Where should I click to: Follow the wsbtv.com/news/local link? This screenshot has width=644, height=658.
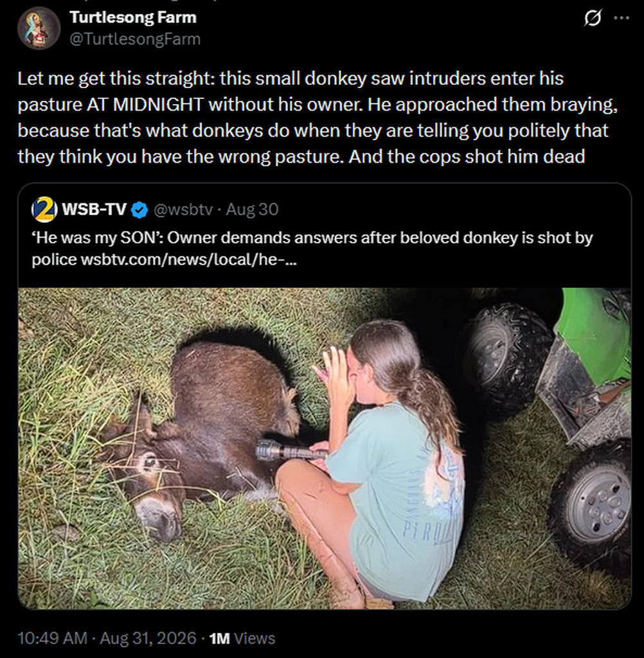pyautogui.click(x=188, y=260)
